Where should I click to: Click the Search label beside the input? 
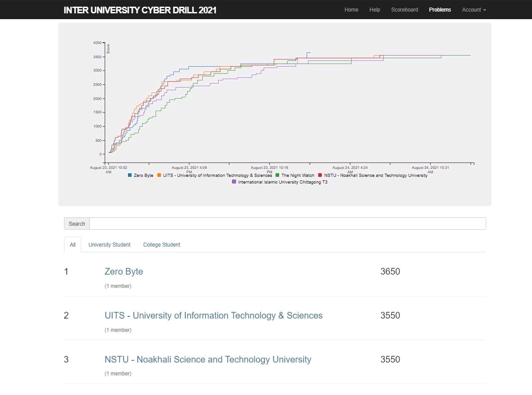click(x=77, y=223)
